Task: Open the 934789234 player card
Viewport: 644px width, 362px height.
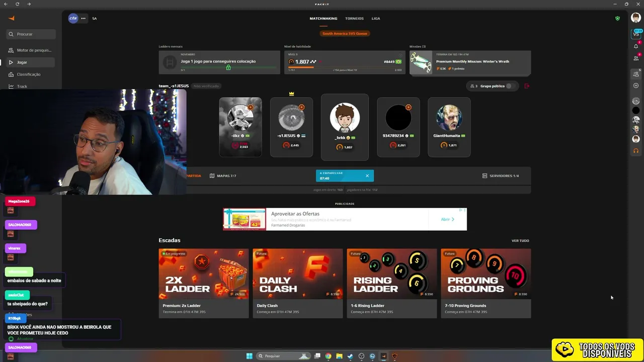Action: click(398, 127)
